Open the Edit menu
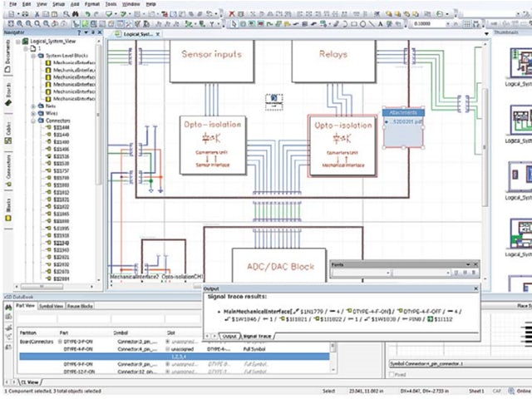The height and width of the screenshot is (399, 532). (26, 4)
